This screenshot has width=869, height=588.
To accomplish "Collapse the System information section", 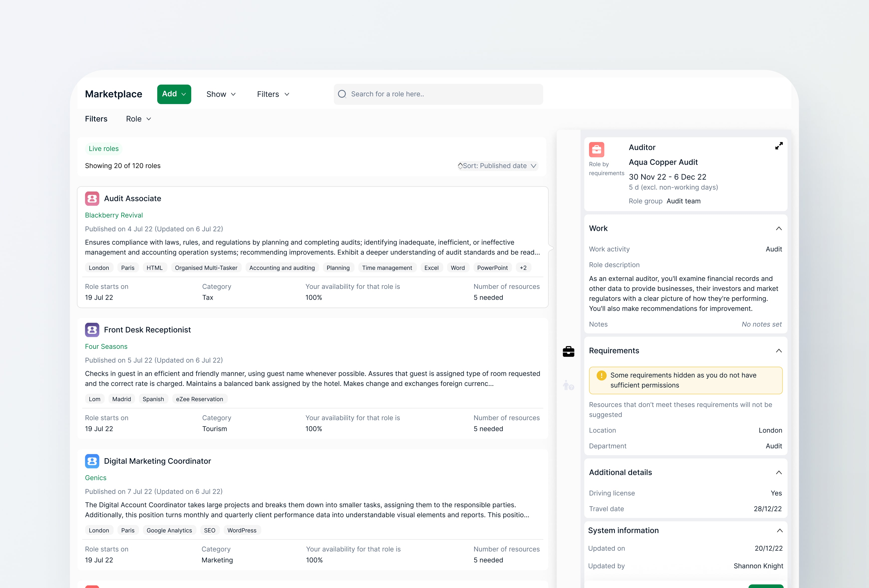I will 779,530.
